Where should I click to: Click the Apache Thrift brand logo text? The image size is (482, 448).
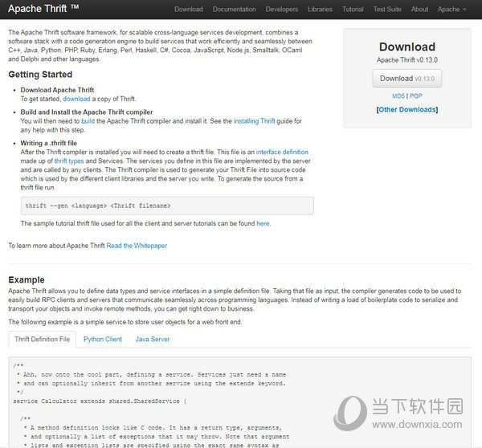(x=39, y=9)
